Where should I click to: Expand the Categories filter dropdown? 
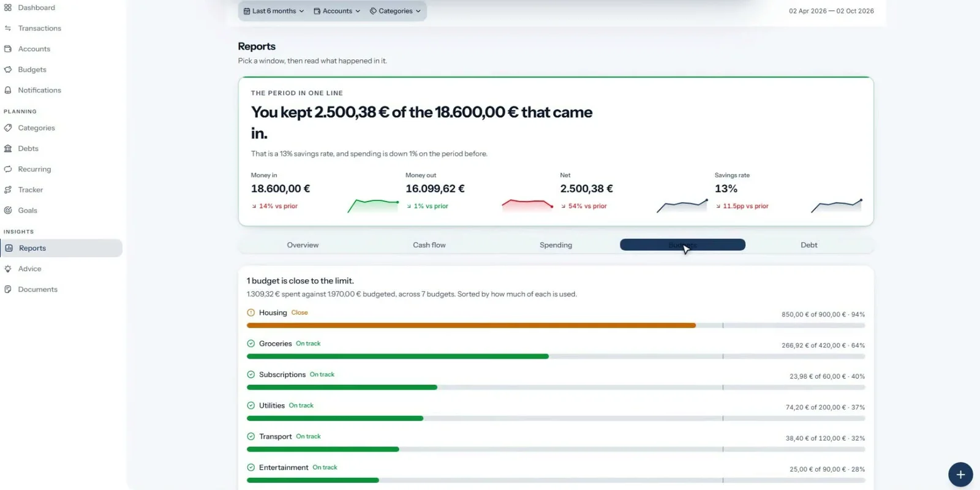(395, 11)
